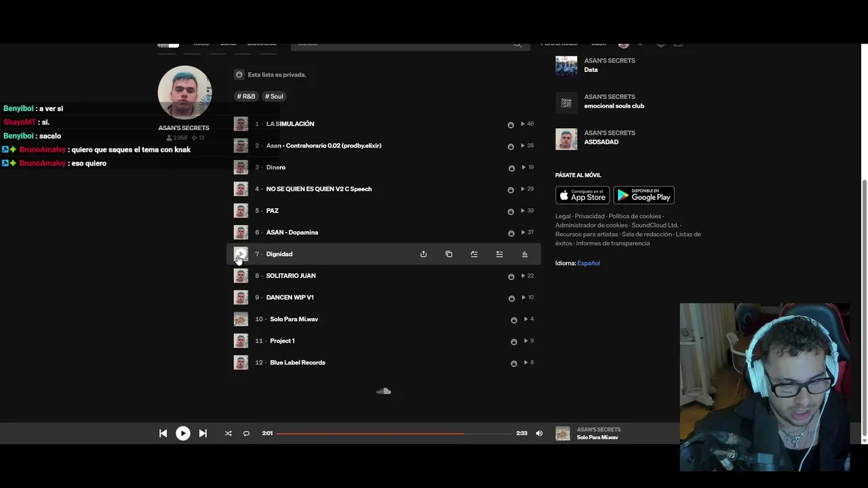
Task: Click the private lock icon on LA SIMULACIÓN
Action: point(511,125)
